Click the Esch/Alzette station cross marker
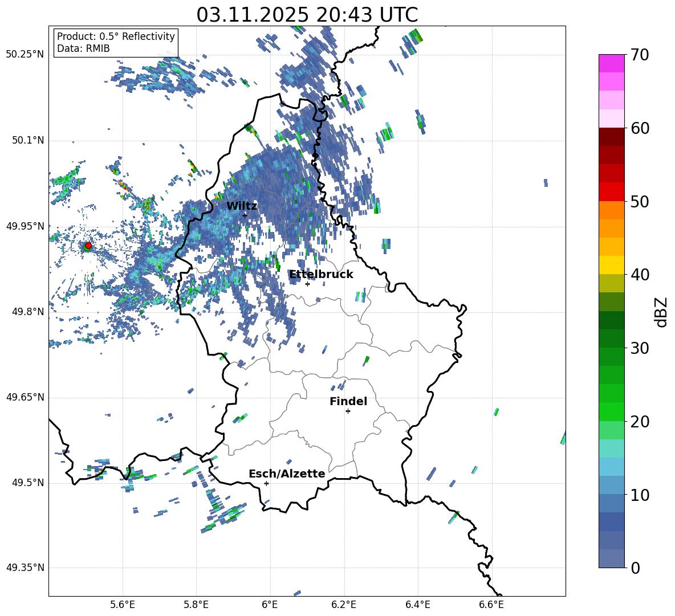This screenshot has width=675, height=616. [266, 483]
